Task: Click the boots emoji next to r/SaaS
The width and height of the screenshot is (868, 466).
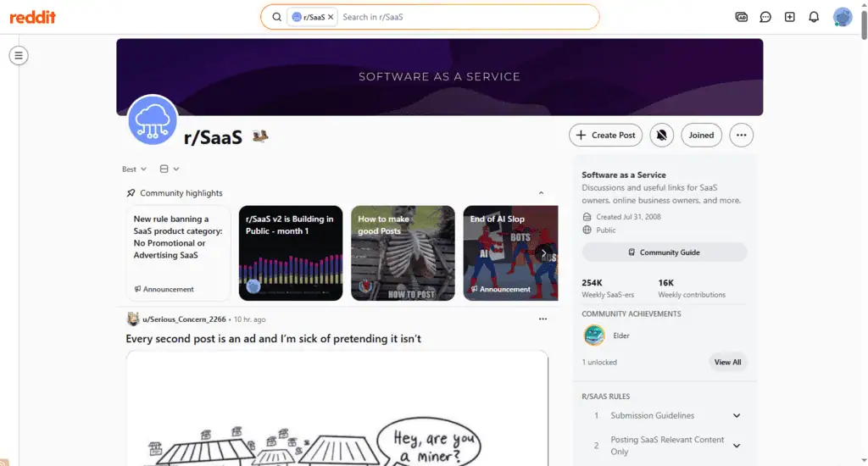Action: click(x=260, y=136)
